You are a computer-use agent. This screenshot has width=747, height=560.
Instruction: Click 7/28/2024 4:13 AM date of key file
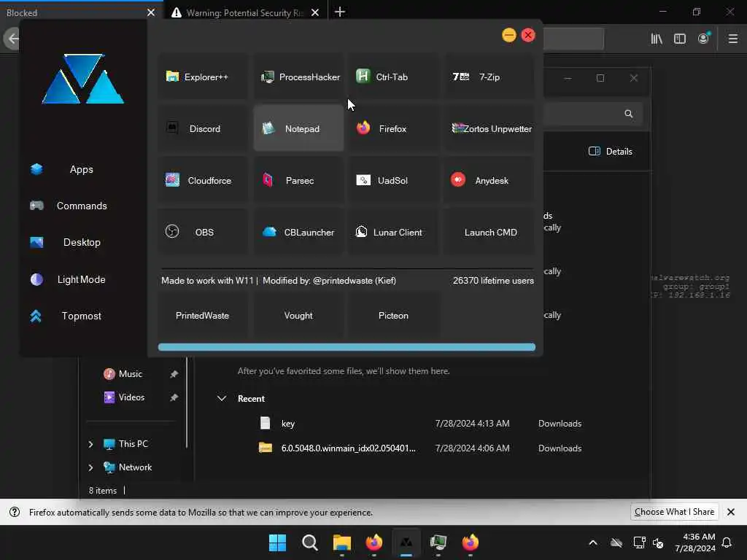pyautogui.click(x=472, y=424)
